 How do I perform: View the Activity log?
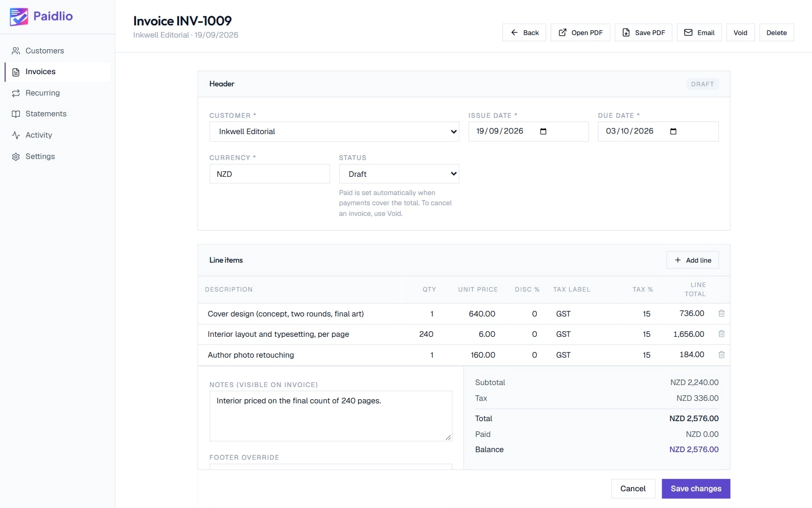57,135
